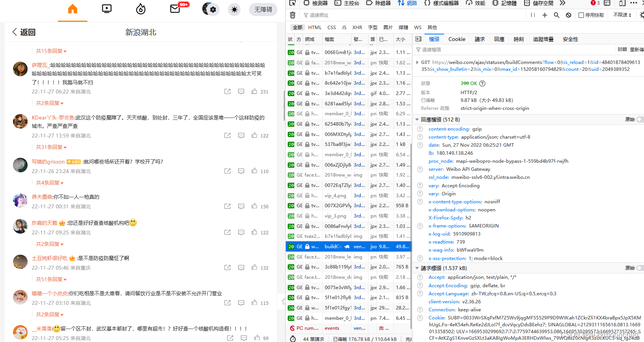This screenshot has height=342, width=644.
Task: Reply to the comment by 土豆炖虾很好吃
Action: 241,267
